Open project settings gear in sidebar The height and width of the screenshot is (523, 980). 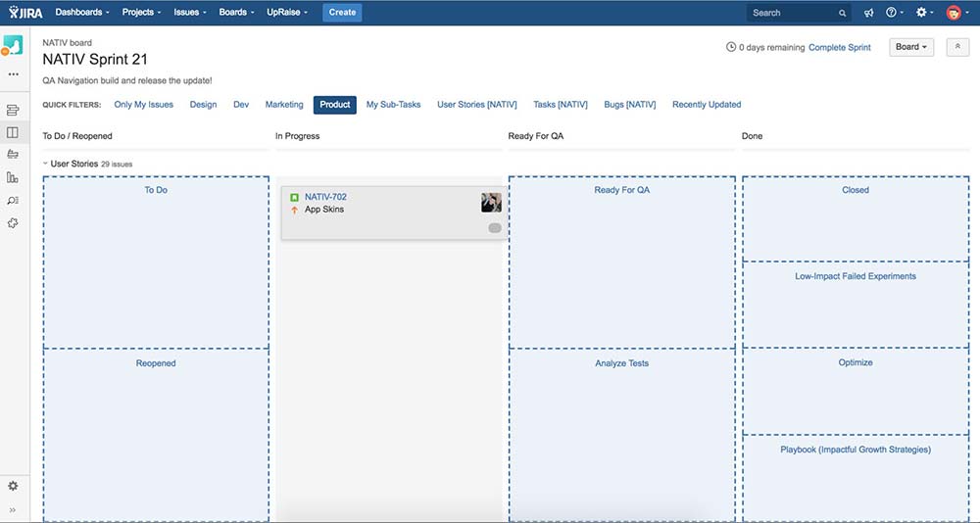(x=13, y=486)
